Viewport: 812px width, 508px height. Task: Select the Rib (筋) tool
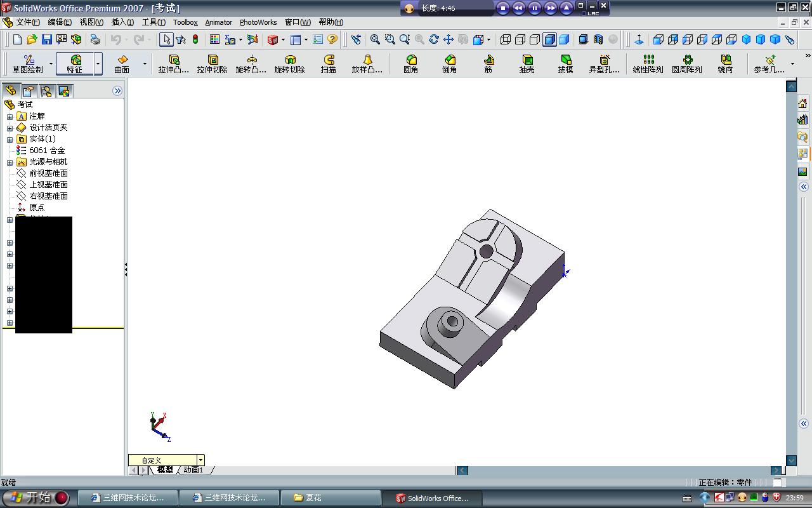[488, 63]
